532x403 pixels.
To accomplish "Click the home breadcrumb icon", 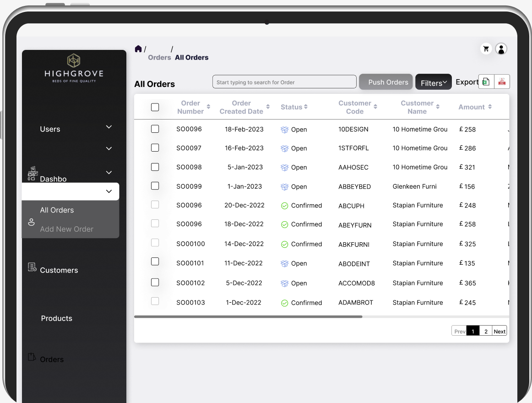I will tap(138, 49).
